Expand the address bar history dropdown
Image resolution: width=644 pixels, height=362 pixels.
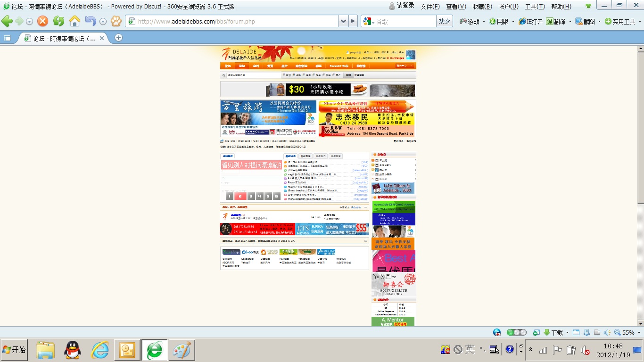click(x=343, y=21)
